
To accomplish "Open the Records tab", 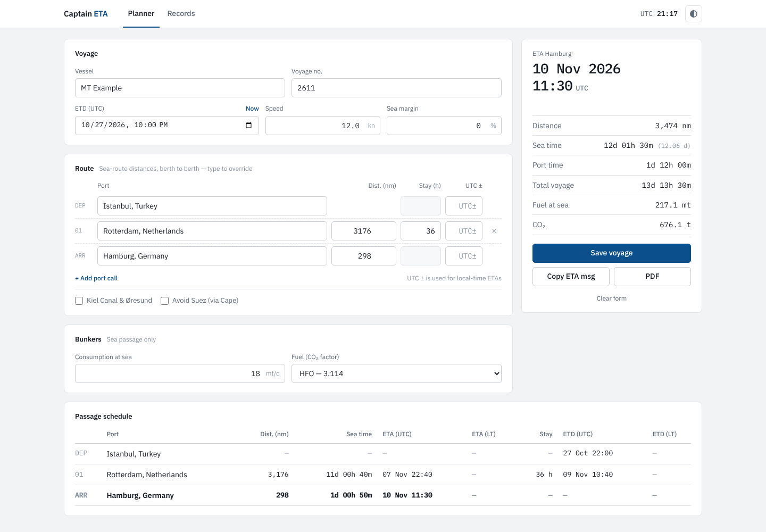I will [181, 14].
